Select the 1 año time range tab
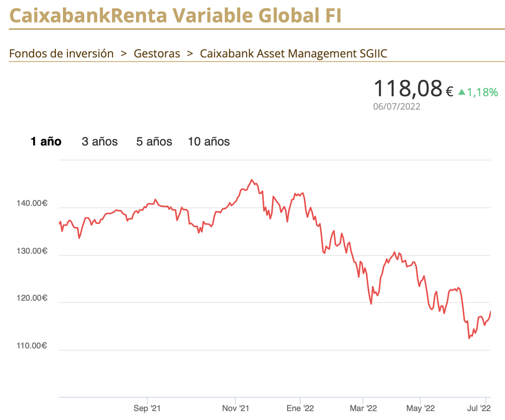 click(46, 142)
